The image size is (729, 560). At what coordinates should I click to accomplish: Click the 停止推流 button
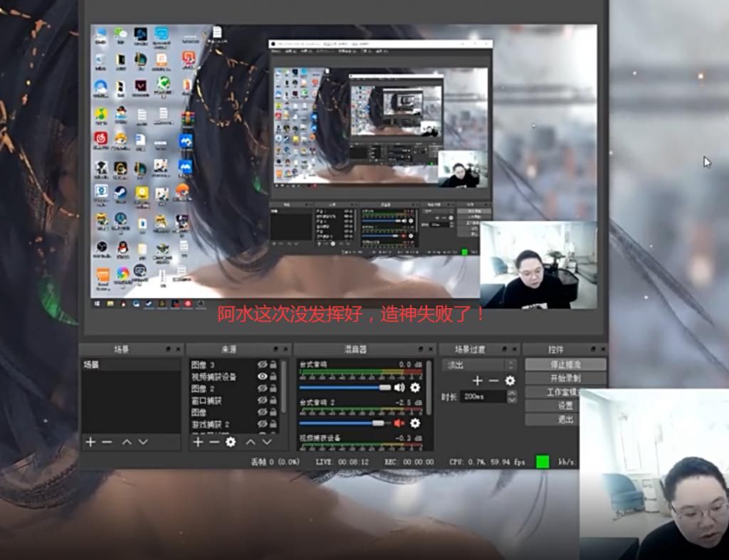[x=566, y=364]
